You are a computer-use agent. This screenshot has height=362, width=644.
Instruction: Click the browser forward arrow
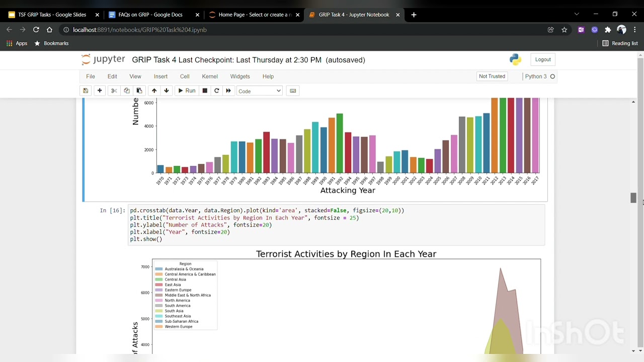(x=23, y=30)
